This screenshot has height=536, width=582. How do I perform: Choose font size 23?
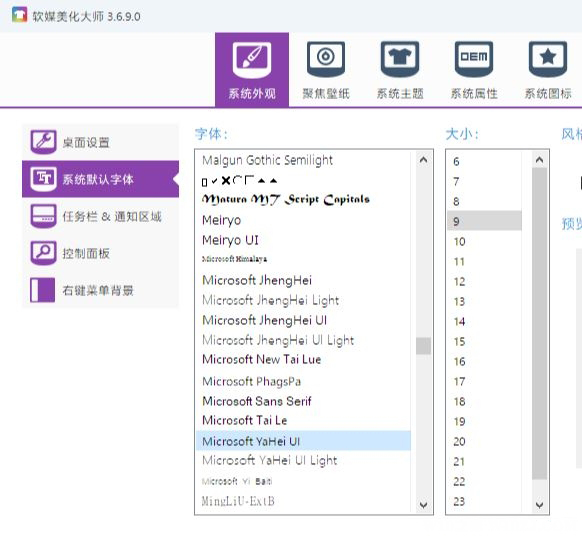point(484,501)
